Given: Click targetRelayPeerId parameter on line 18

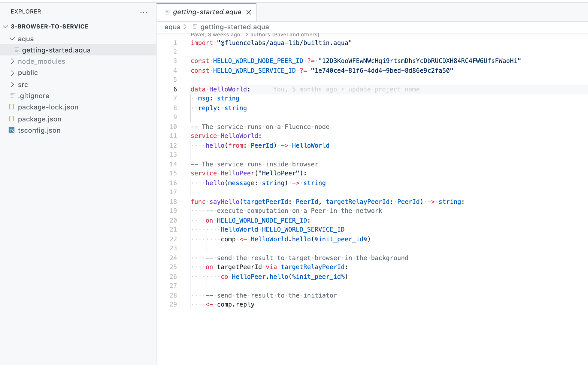Looking at the screenshot, I should tap(358, 202).
